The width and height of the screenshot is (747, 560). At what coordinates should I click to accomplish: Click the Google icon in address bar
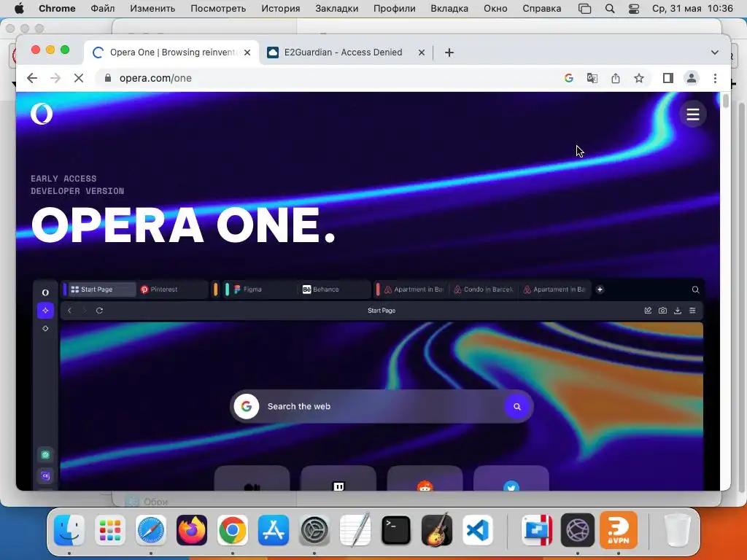click(569, 78)
